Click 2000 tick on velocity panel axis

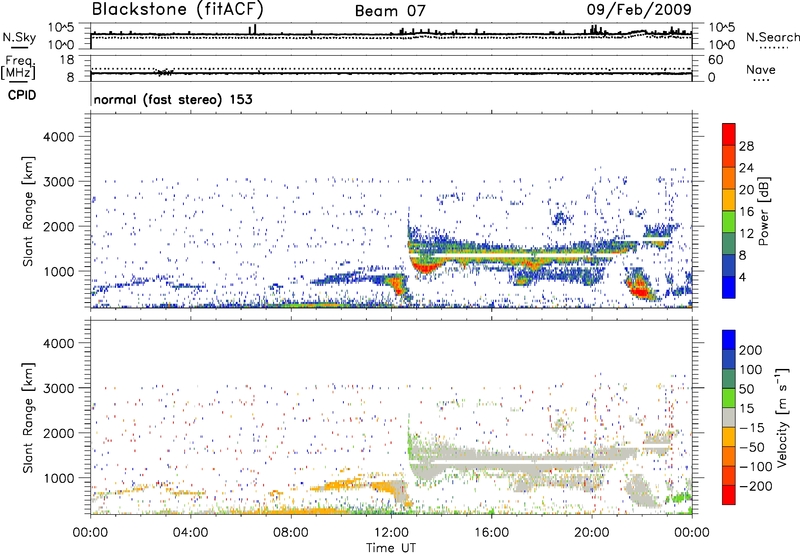(x=59, y=433)
